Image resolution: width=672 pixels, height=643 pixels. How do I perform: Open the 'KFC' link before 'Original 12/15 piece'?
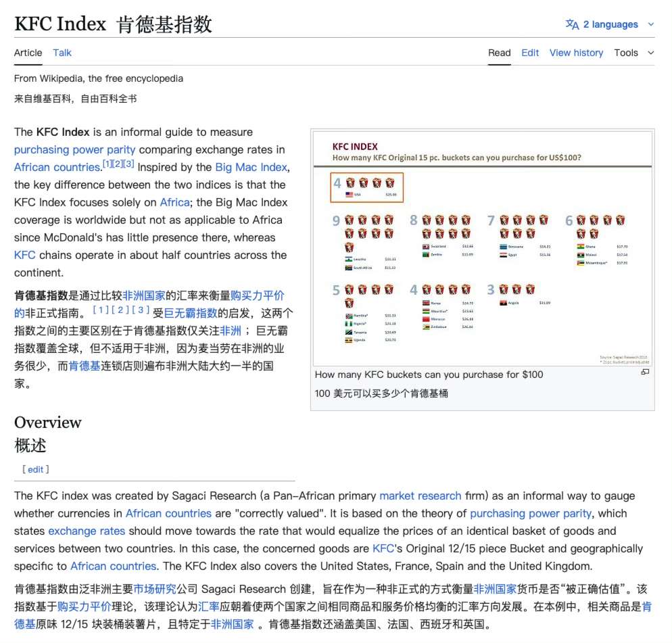pos(383,549)
